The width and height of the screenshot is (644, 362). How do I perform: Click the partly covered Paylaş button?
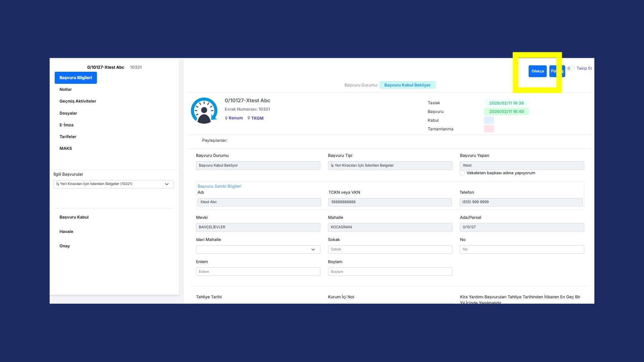pos(557,71)
